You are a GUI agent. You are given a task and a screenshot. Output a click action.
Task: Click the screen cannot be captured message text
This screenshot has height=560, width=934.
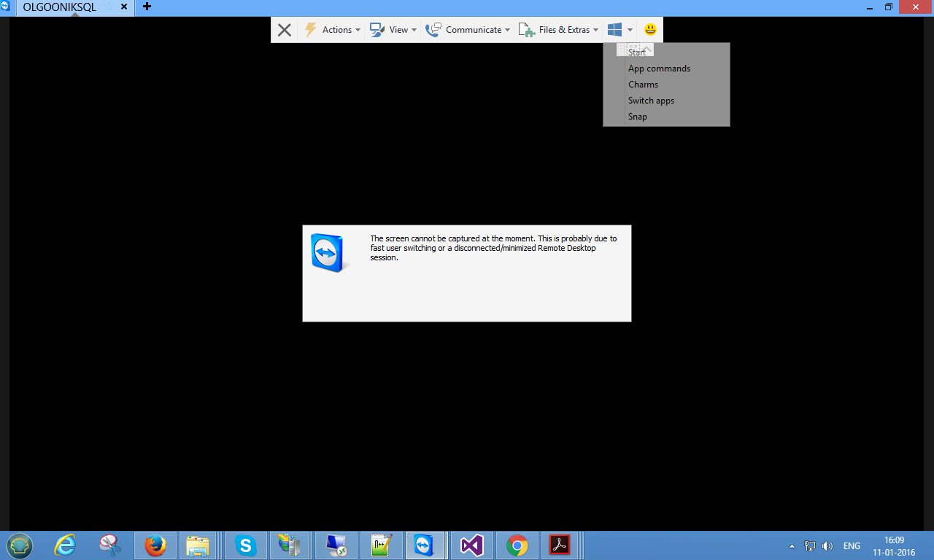tap(493, 248)
